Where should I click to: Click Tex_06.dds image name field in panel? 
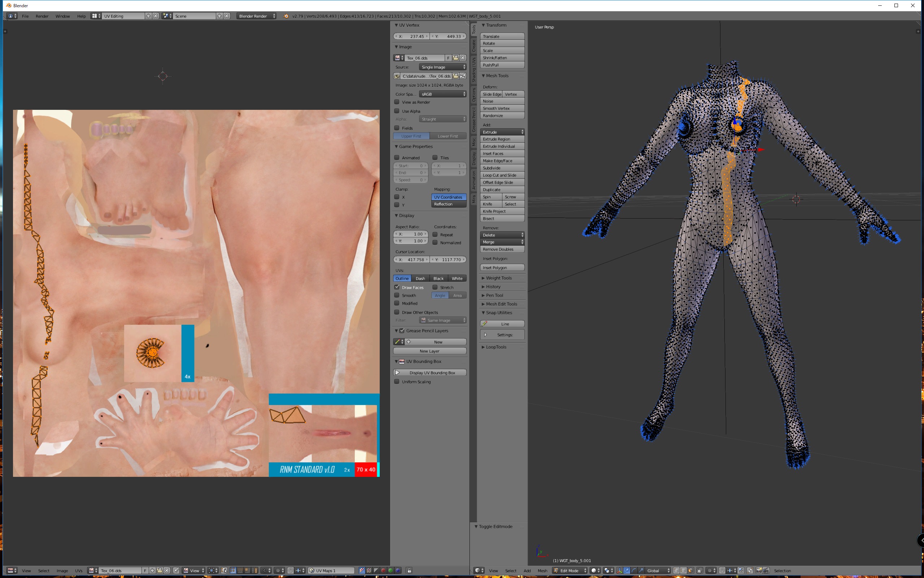point(424,58)
